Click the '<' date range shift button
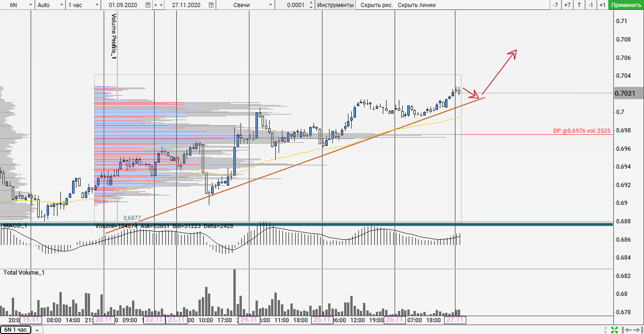Screen dimensions: 644x334 tap(161, 5)
